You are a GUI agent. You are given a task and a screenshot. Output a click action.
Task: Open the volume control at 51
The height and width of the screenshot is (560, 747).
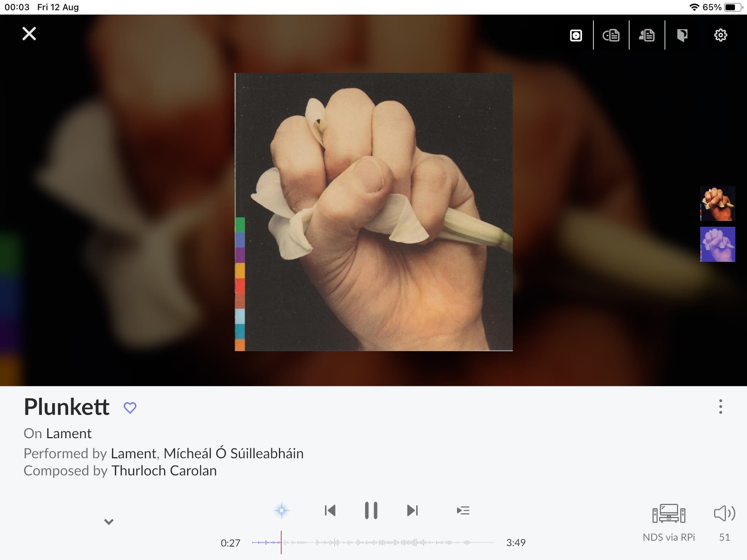[724, 514]
